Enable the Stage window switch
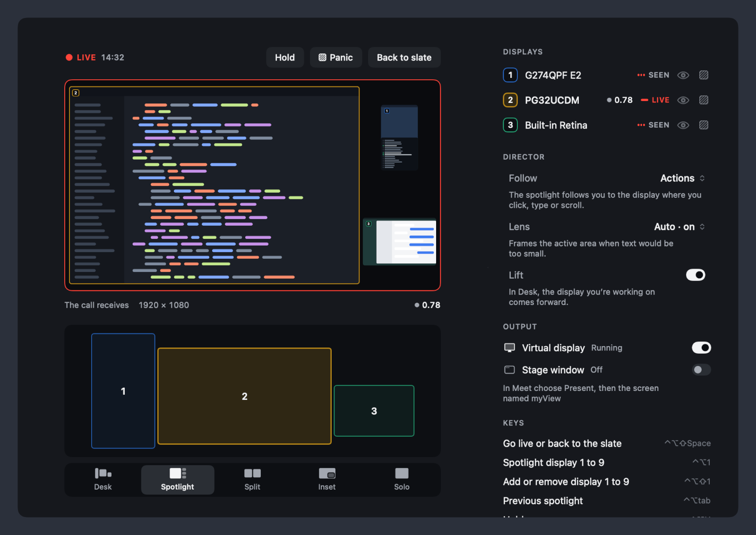Screen dimensions: 756x535 pos(701,370)
